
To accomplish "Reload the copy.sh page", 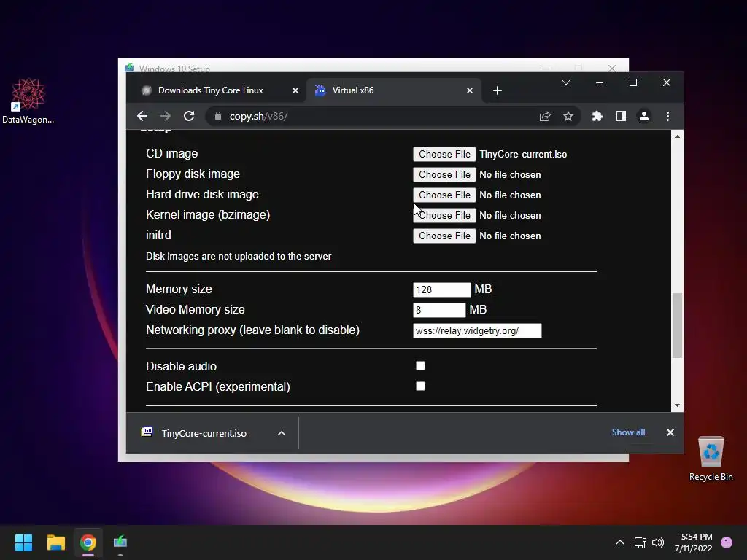I will coord(189,116).
